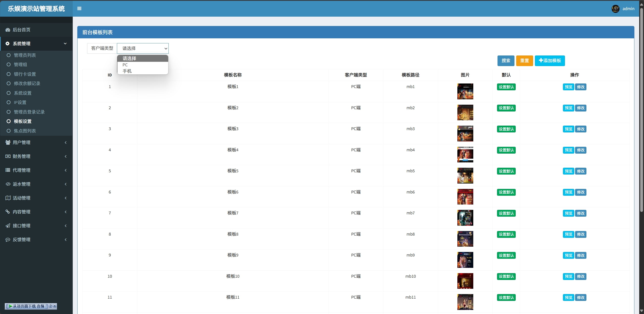Expand the 接口管理 menu arrow

click(66, 226)
